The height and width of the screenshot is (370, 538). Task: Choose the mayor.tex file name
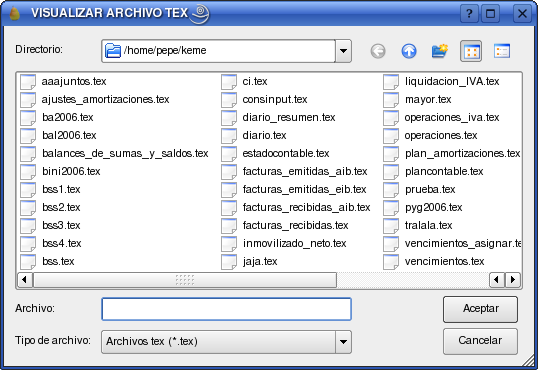(x=428, y=100)
